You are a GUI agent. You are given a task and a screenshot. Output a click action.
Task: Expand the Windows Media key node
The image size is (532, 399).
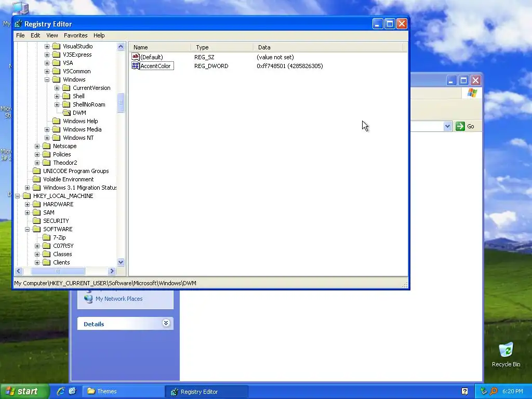[47, 129]
